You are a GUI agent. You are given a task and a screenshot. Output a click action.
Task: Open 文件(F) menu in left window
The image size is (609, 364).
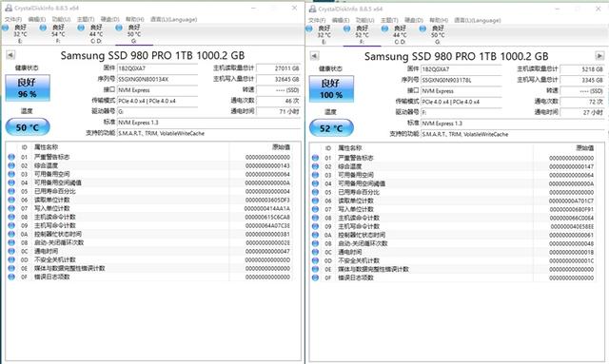12,19
